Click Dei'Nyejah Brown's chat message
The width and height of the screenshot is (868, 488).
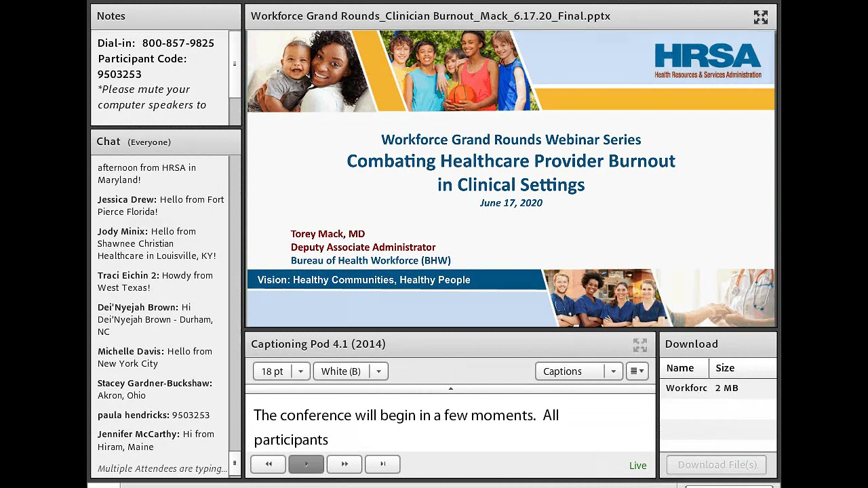(155, 320)
